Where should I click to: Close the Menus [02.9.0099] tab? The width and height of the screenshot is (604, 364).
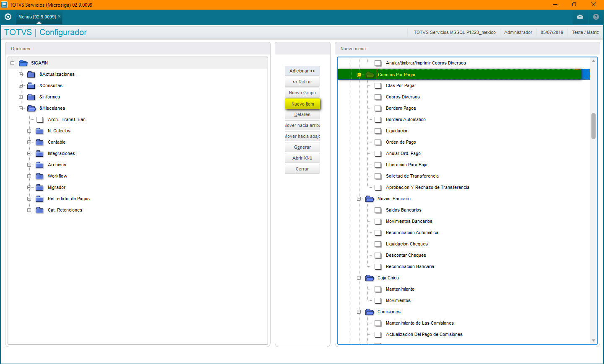[59, 16]
